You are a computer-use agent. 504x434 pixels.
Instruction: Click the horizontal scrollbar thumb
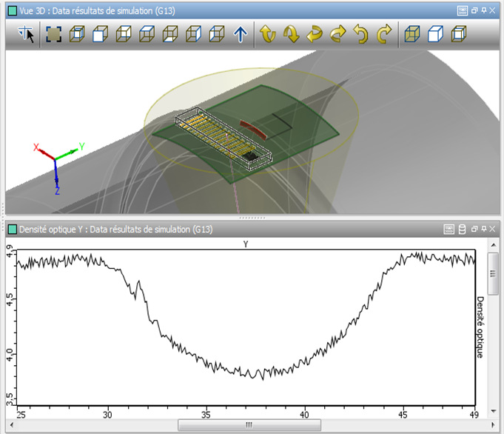(249, 425)
